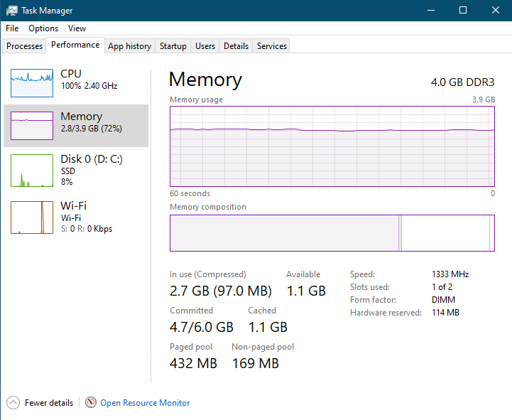Click the In use 2.7 GB (97.0 MB) value
Image resolution: width=512 pixels, height=420 pixels.
click(221, 291)
